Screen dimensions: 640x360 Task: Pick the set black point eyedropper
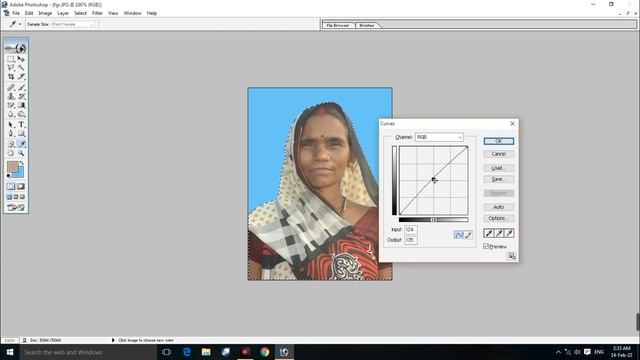tap(489, 233)
